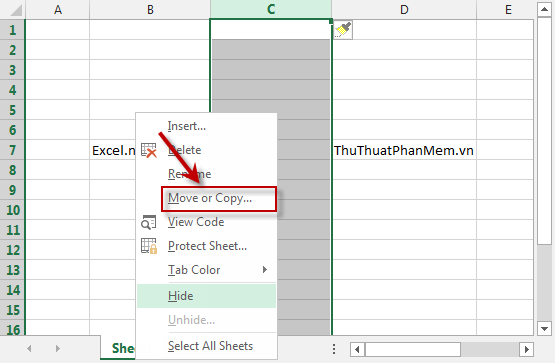Click the Delete sheet icon in context menu
The height and width of the screenshot is (363, 555).
[x=149, y=150]
